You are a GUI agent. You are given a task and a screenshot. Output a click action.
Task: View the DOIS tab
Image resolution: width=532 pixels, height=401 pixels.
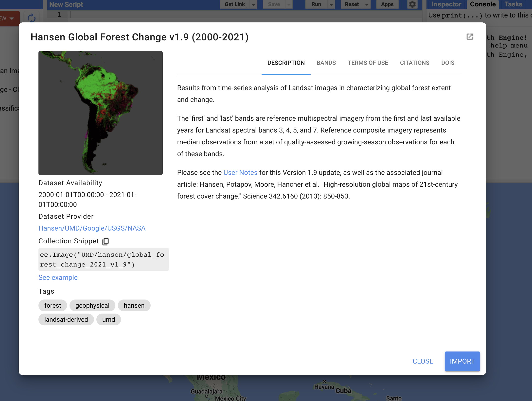447,63
